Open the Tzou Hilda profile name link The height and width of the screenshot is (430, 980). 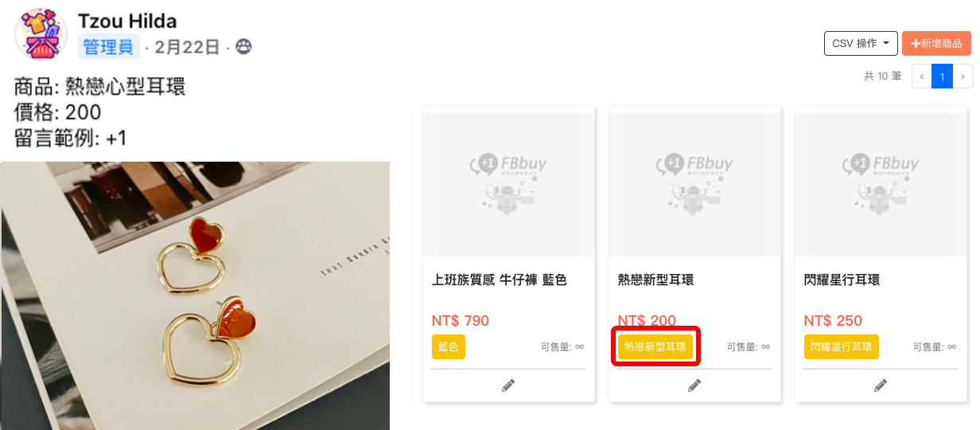point(127,21)
